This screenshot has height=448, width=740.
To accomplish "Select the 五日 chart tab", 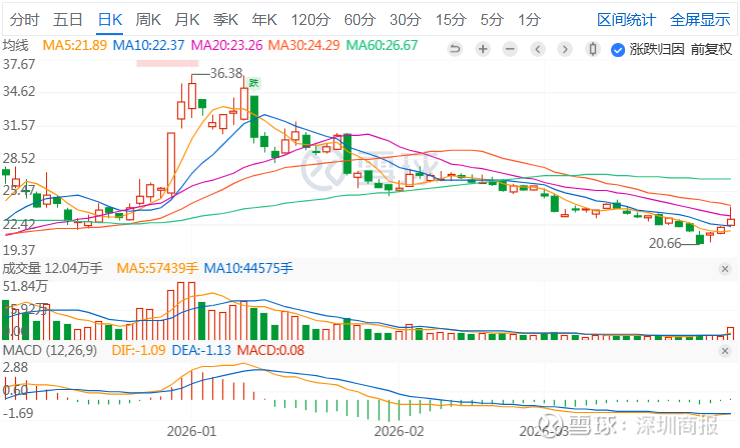I will 68,19.
